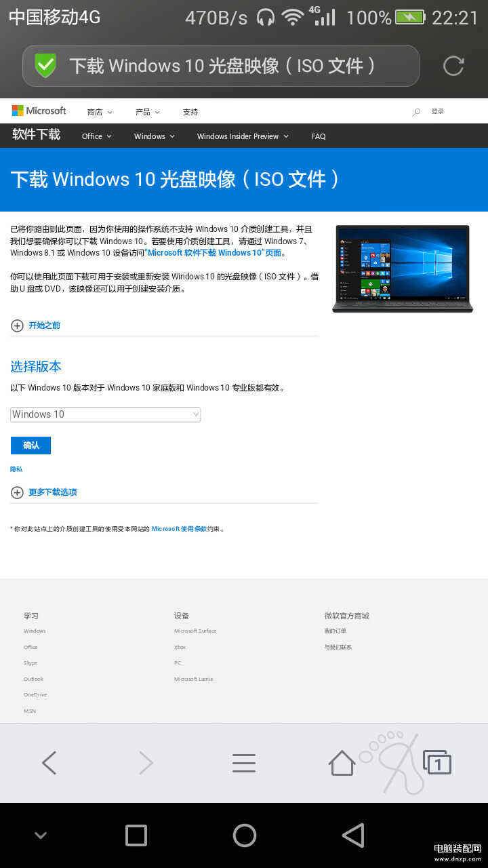Open footer Xbox link
This screenshot has width=488, height=868.
pyautogui.click(x=180, y=648)
